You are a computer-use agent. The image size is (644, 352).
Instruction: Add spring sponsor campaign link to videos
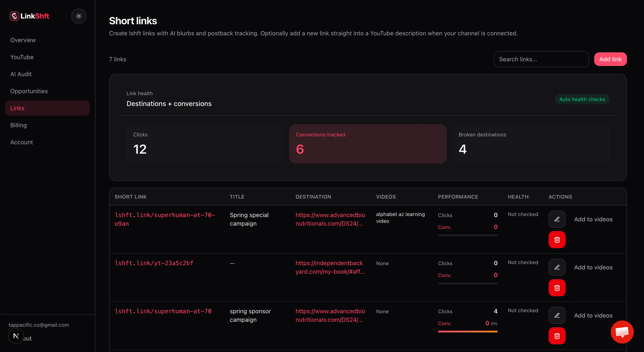(593, 315)
